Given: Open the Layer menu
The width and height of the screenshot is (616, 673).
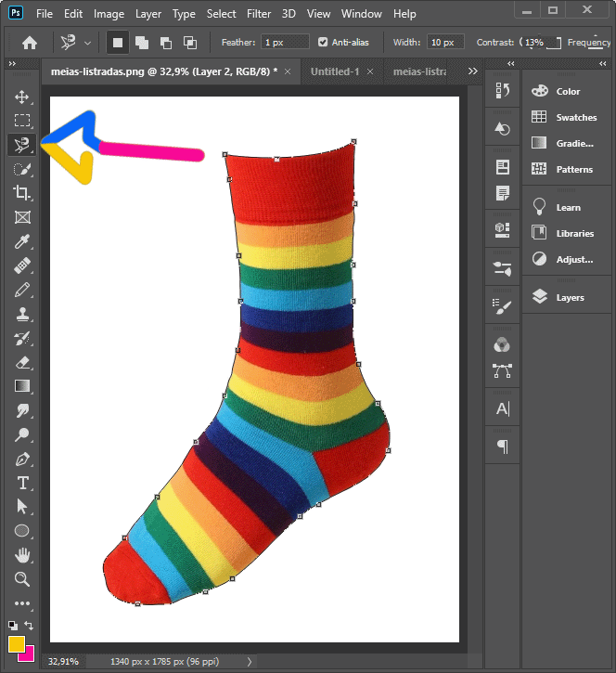Looking at the screenshot, I should (148, 14).
